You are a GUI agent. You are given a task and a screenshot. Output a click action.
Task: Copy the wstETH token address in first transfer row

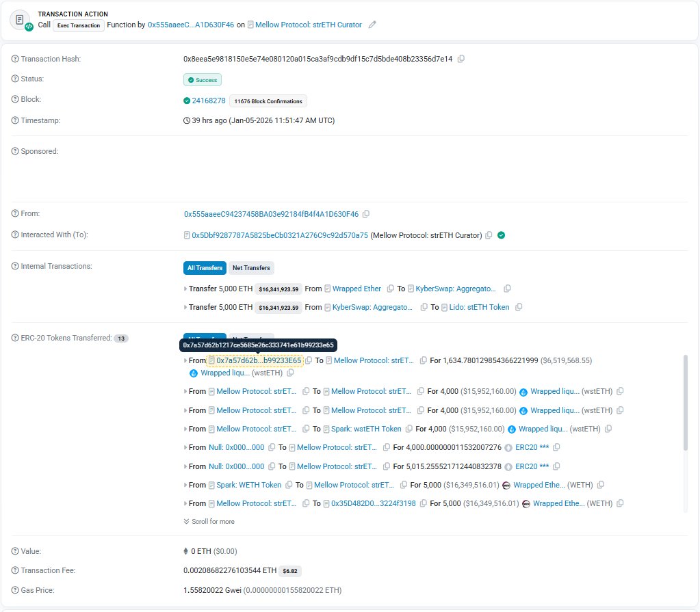[290, 373]
